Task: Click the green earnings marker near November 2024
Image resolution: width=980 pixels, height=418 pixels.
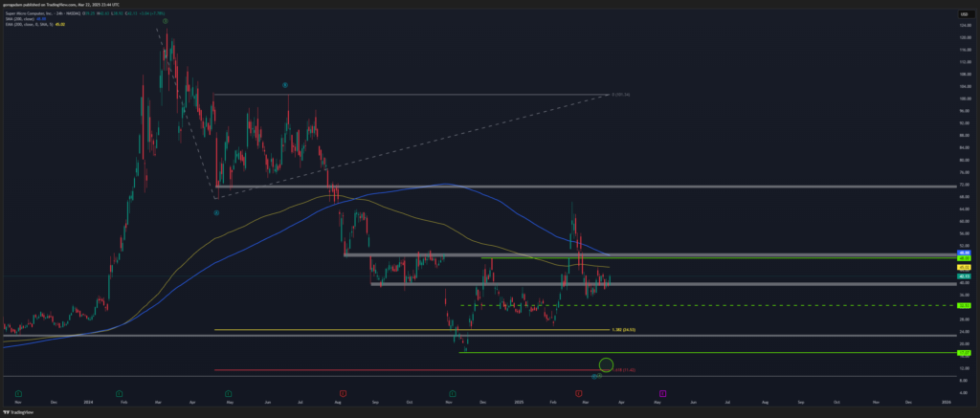Action: click(x=453, y=393)
